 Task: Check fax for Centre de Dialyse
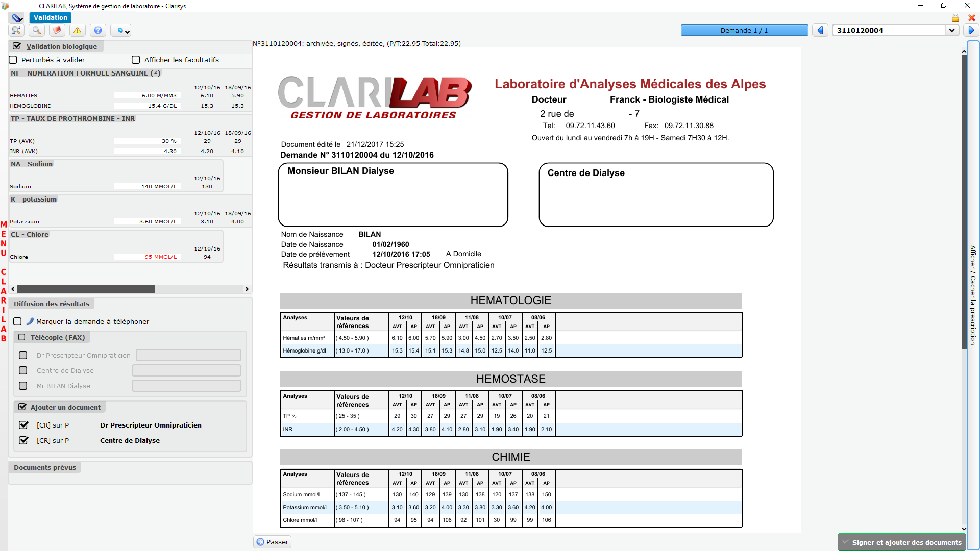coord(23,370)
